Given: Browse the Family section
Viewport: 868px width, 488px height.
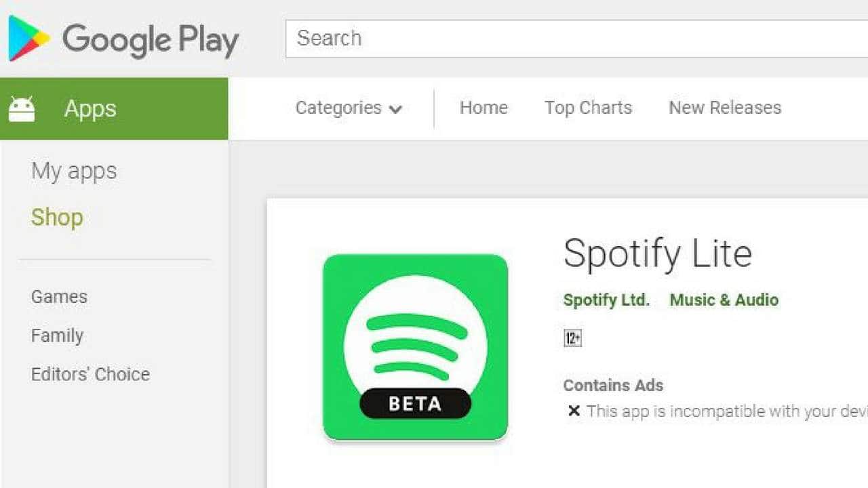Looking at the screenshot, I should 57,335.
